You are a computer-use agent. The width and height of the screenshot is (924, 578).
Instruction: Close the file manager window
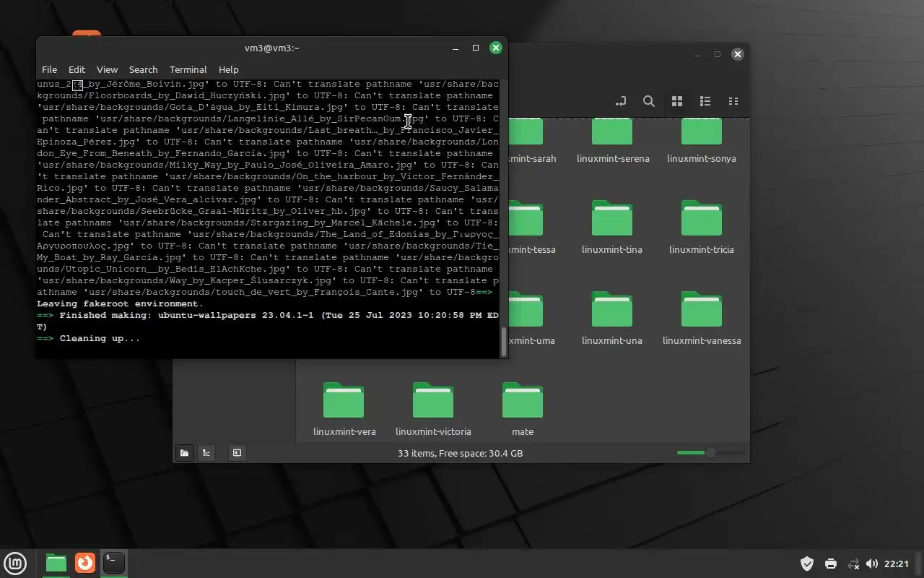pos(737,54)
